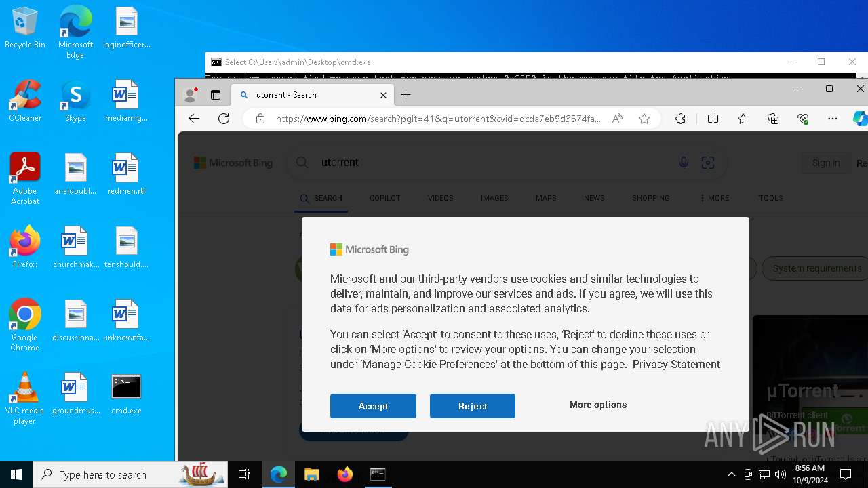
Task: Open the Privacy Statement link
Action: tap(676, 364)
